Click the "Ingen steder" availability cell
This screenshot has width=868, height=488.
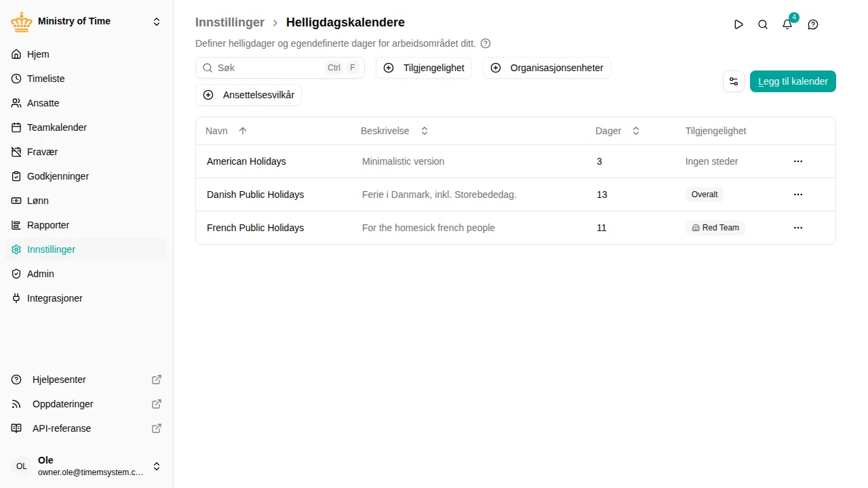coord(711,161)
